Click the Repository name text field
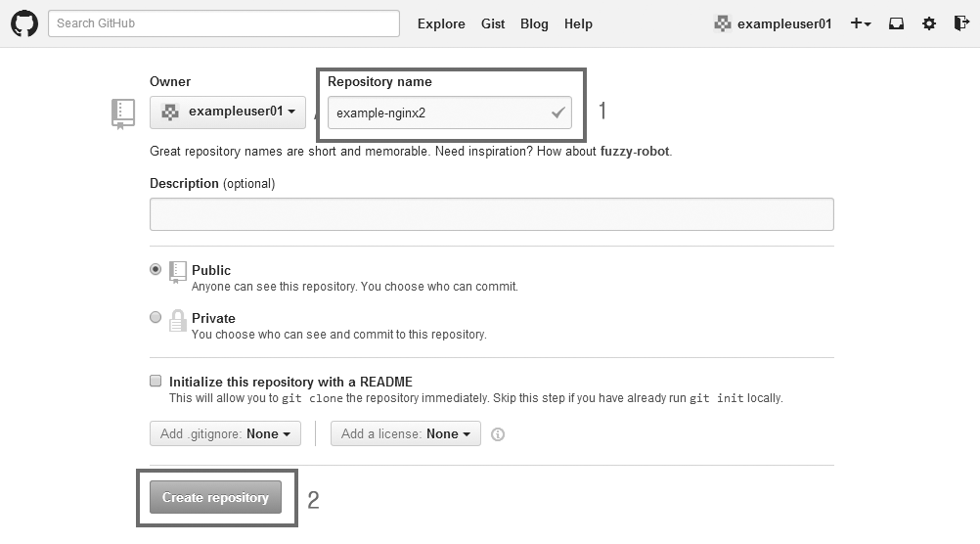980x544 pixels. click(x=438, y=113)
